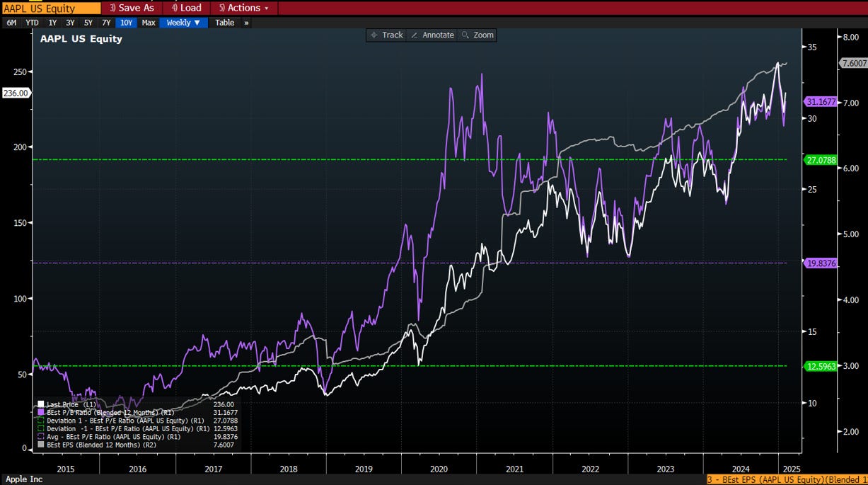The image size is (868, 485).
Task: Open the Actions dropdown menu
Action: (x=243, y=8)
